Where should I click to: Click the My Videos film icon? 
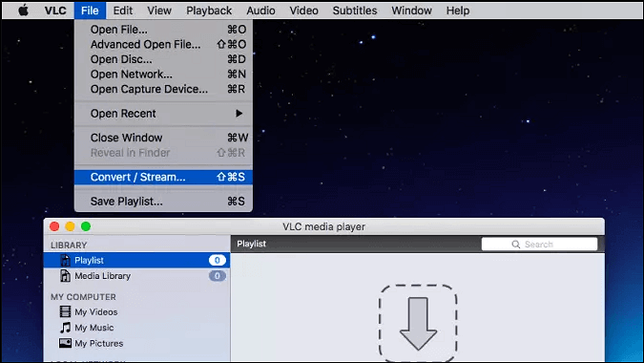(65, 311)
